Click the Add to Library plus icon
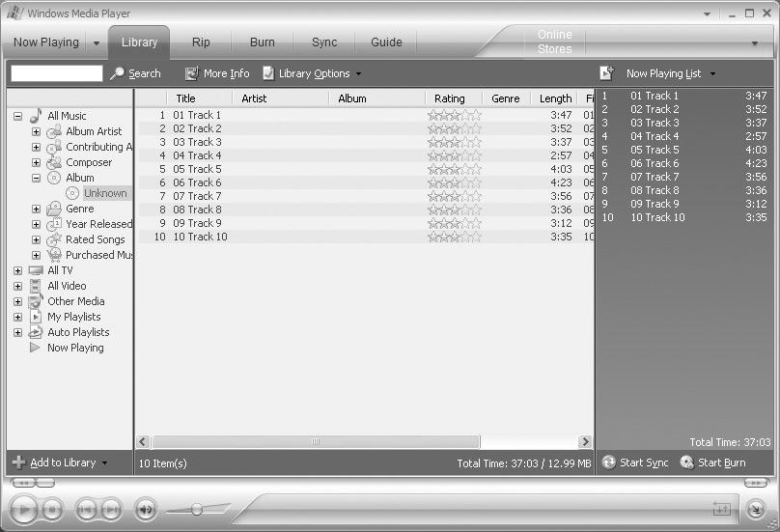780x532 pixels. pyautogui.click(x=18, y=462)
